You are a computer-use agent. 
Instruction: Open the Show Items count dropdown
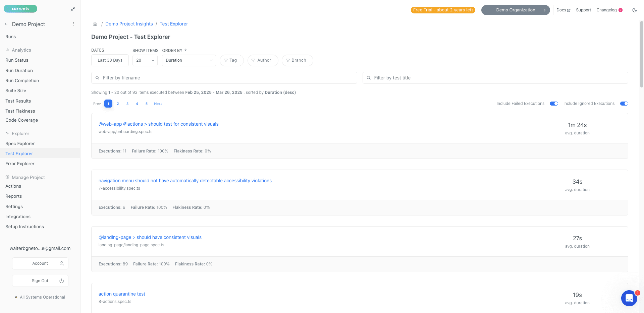pyautogui.click(x=145, y=60)
